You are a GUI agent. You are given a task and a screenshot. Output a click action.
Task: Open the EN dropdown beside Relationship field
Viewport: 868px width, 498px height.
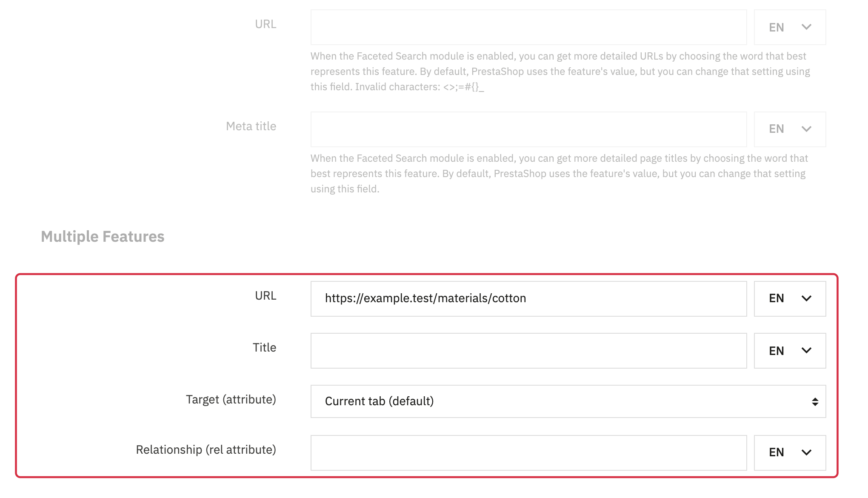[790, 453]
